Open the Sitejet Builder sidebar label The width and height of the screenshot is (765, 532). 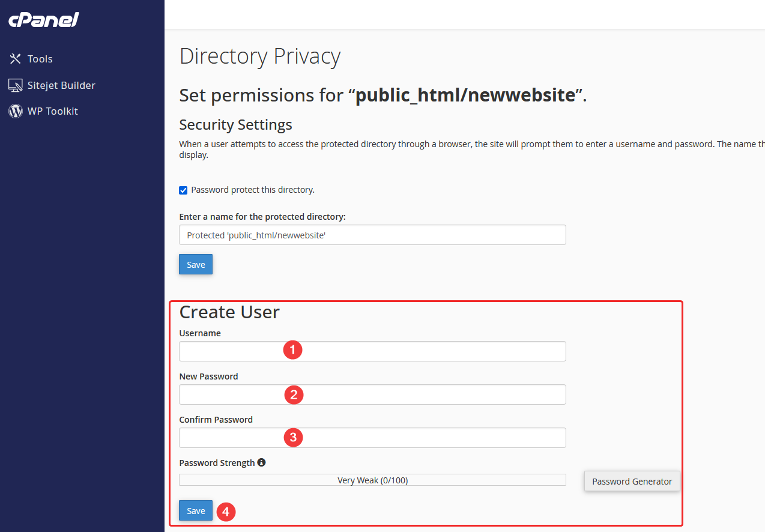pos(61,85)
